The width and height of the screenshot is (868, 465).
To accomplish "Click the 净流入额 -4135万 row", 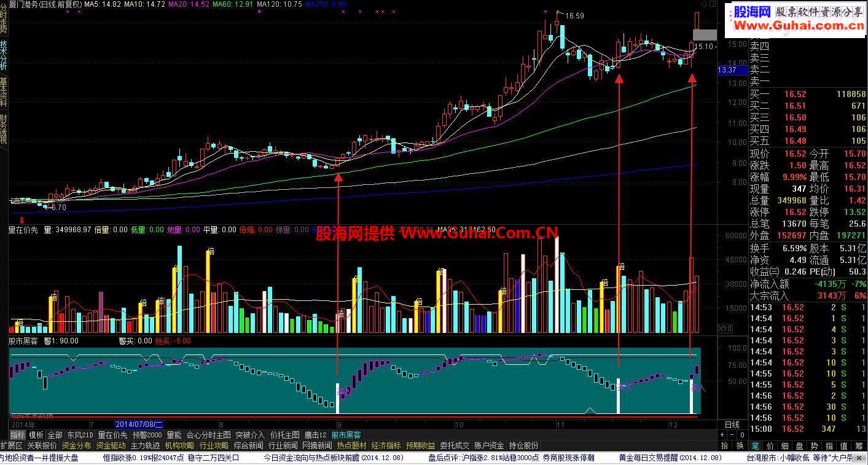I will click(x=808, y=284).
